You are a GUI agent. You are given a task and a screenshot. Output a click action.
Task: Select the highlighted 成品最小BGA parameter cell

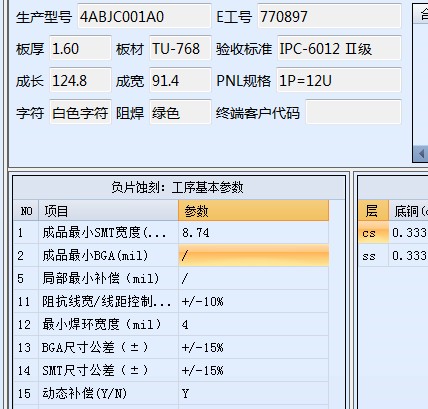253,255
